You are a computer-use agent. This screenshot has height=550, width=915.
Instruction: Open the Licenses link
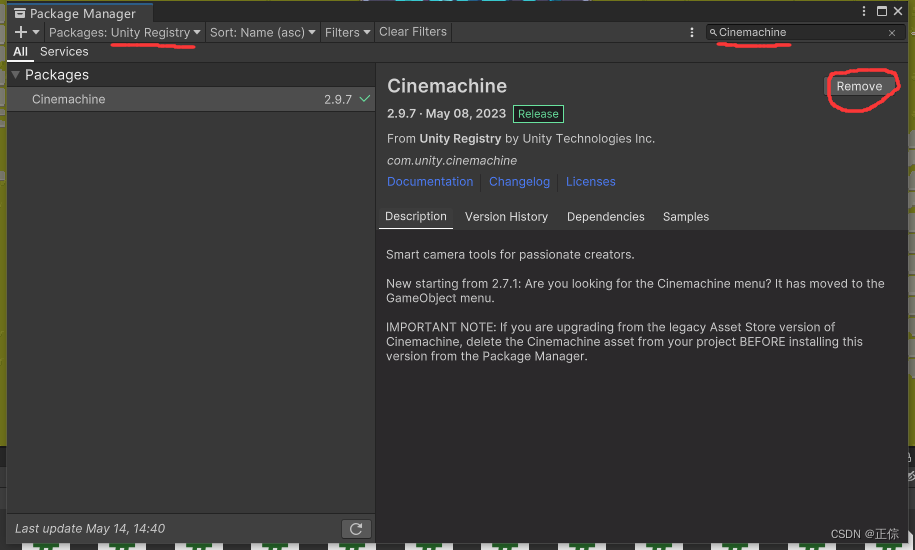click(591, 181)
